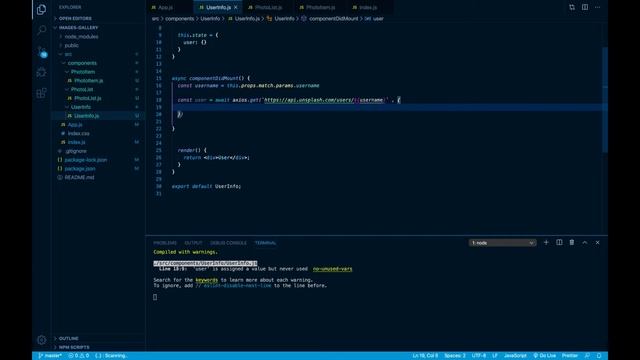
Task: Collapse the components folder
Action: pos(82,63)
